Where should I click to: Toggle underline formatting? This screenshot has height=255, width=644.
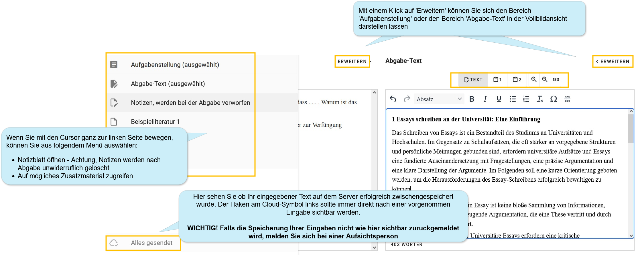coord(499,99)
